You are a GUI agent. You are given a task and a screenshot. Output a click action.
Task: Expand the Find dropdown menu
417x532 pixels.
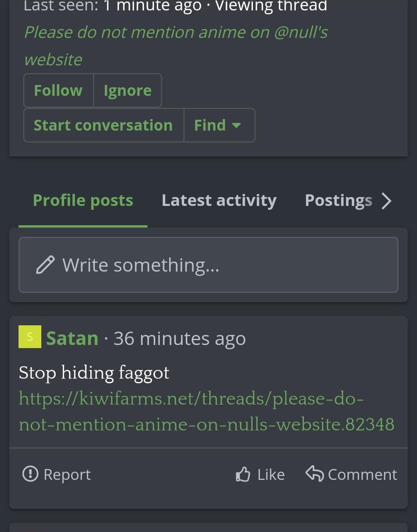click(x=219, y=125)
